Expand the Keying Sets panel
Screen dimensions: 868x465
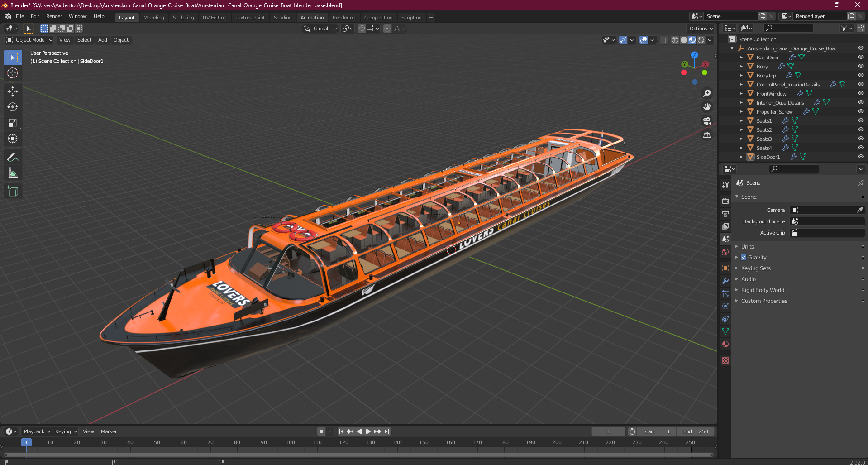tap(755, 268)
